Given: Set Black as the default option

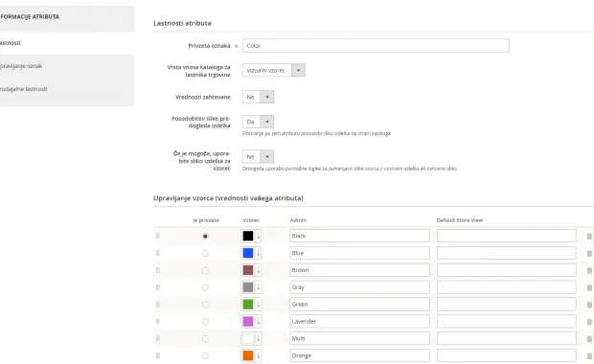Looking at the screenshot, I should (x=205, y=236).
